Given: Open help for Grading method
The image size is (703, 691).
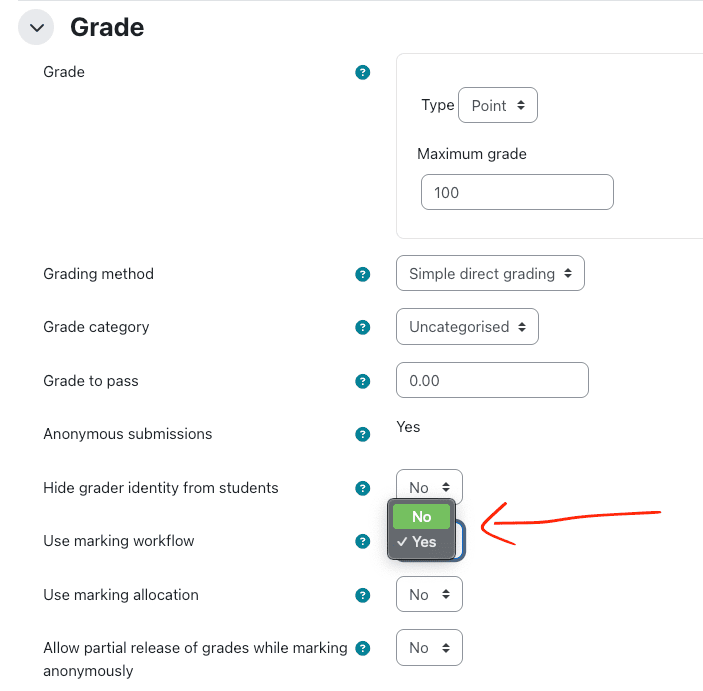Looking at the screenshot, I should (x=363, y=274).
